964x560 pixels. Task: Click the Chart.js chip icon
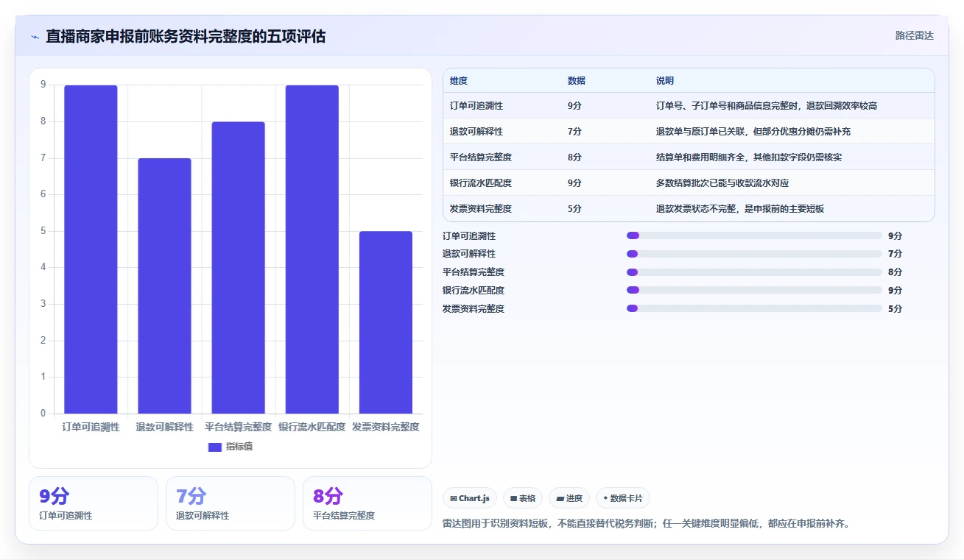pos(453,498)
